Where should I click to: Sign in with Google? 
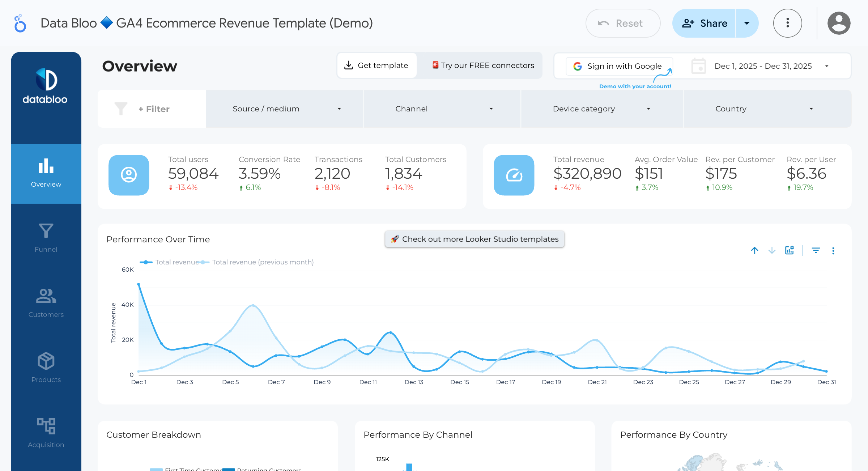pyautogui.click(x=618, y=66)
